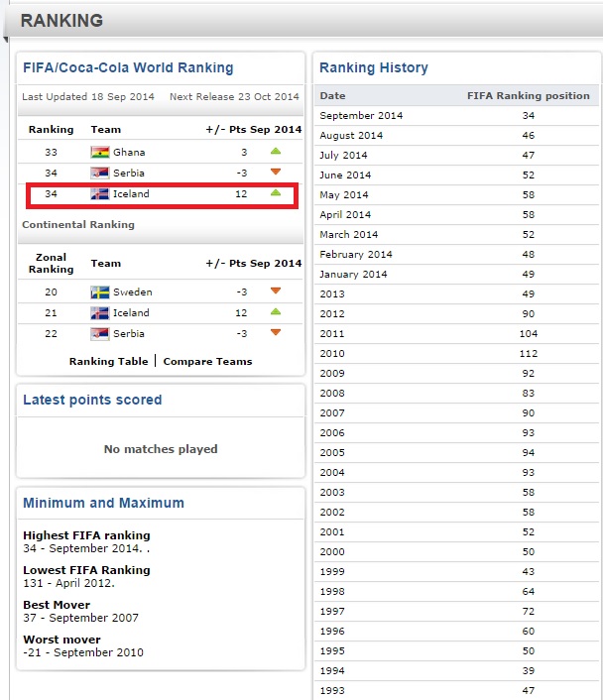Click the Ranking History panel heading

click(374, 68)
